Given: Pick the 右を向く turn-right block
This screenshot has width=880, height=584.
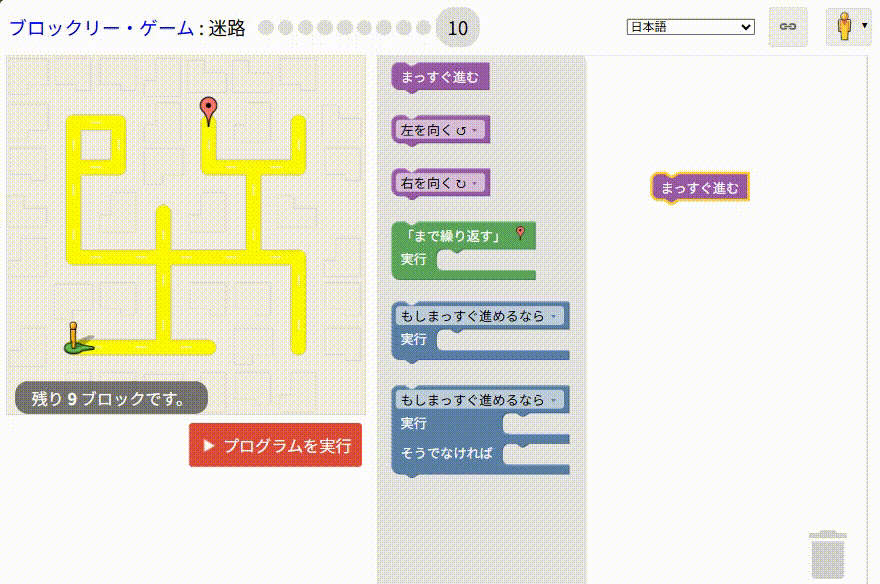Looking at the screenshot, I should 441,183.
